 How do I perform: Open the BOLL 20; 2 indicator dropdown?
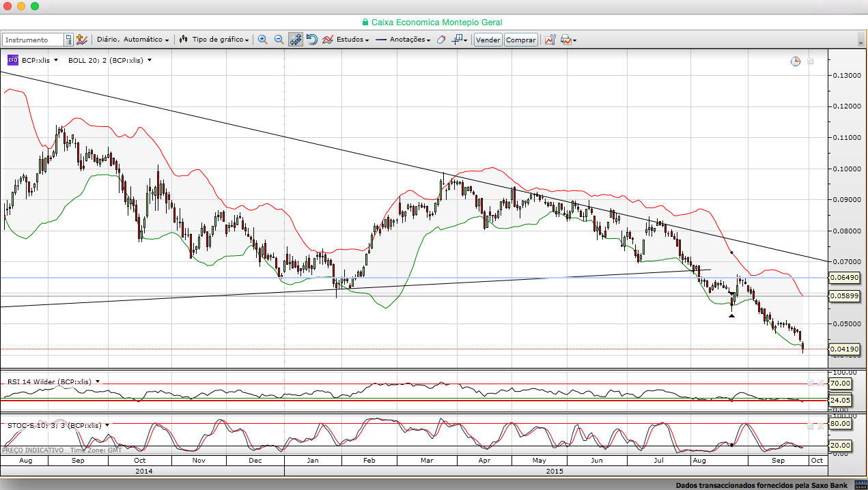pos(110,60)
